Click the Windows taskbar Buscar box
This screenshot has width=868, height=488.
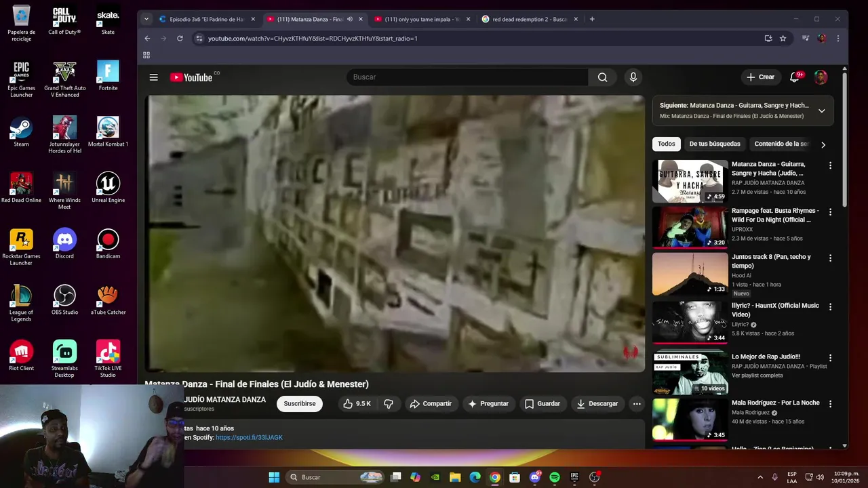pyautogui.click(x=335, y=477)
